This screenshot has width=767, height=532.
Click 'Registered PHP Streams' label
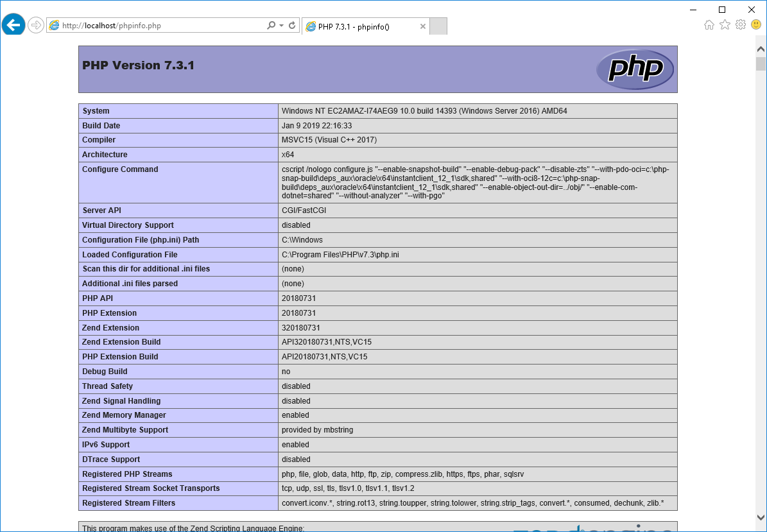click(127, 474)
